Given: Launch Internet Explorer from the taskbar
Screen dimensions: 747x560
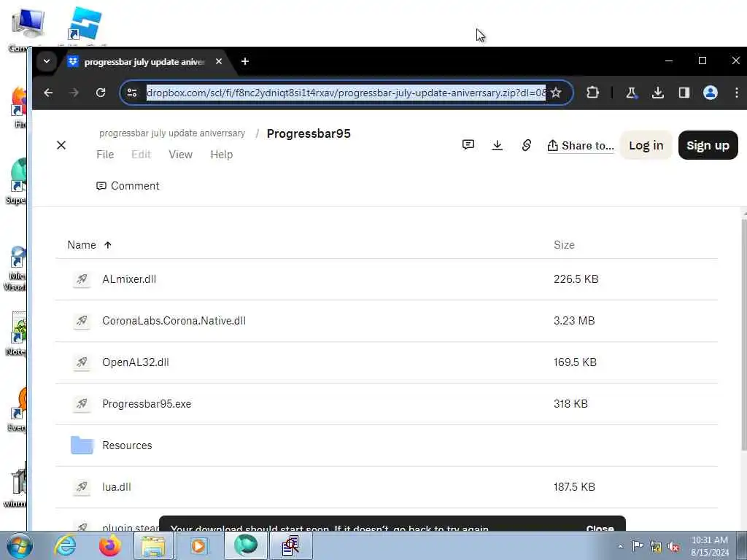Looking at the screenshot, I should (65, 545).
